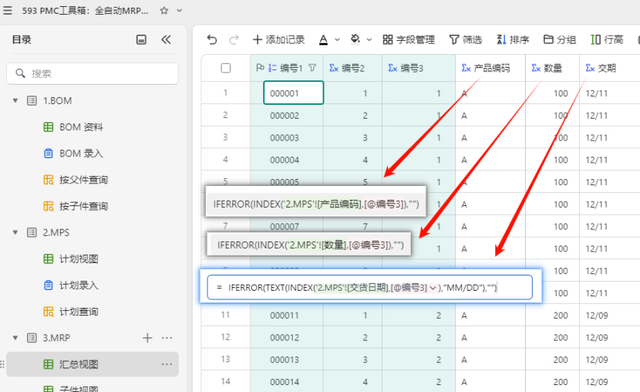Click 添加记录 to add record
640x392 pixels.
point(279,40)
